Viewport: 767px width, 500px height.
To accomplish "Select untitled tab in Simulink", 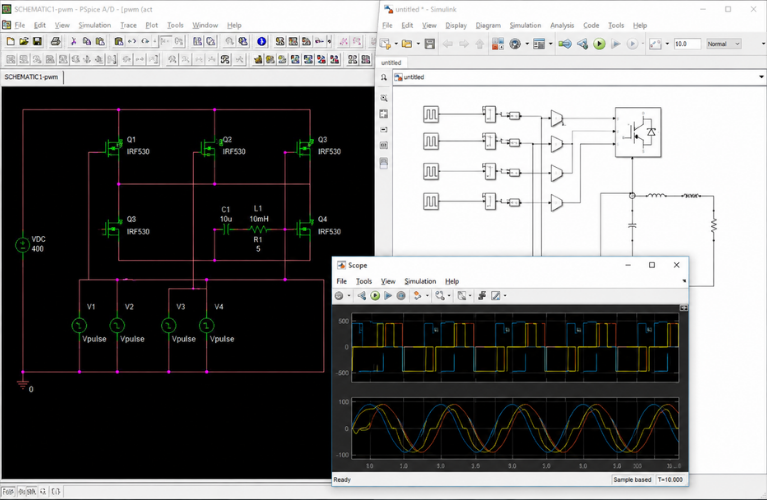I will pos(391,63).
